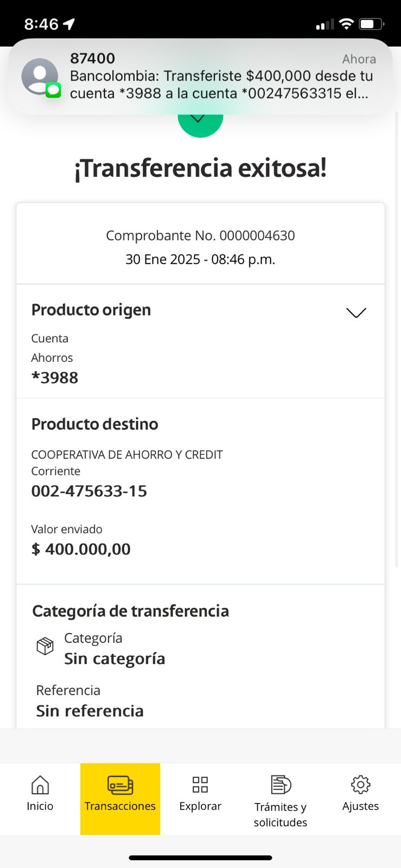Open the Inicio home icon
Viewport: 401px width, 868px height.
click(x=40, y=784)
